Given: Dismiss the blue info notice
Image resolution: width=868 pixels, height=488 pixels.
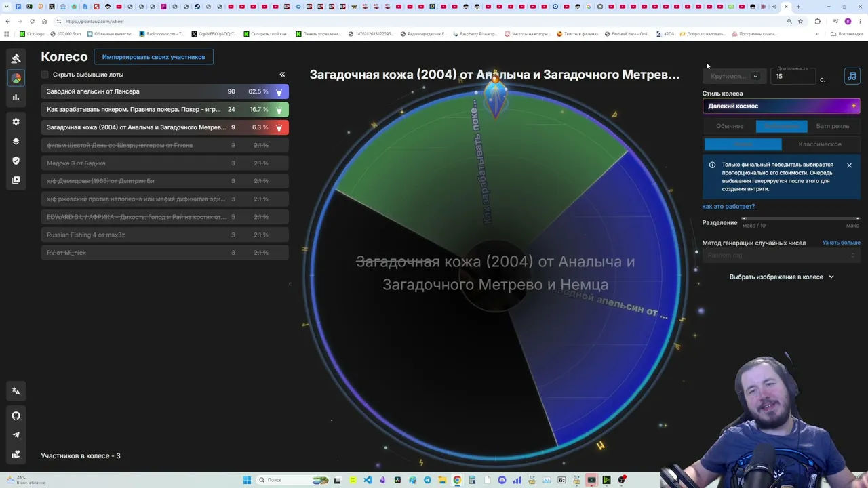Looking at the screenshot, I should tap(849, 165).
